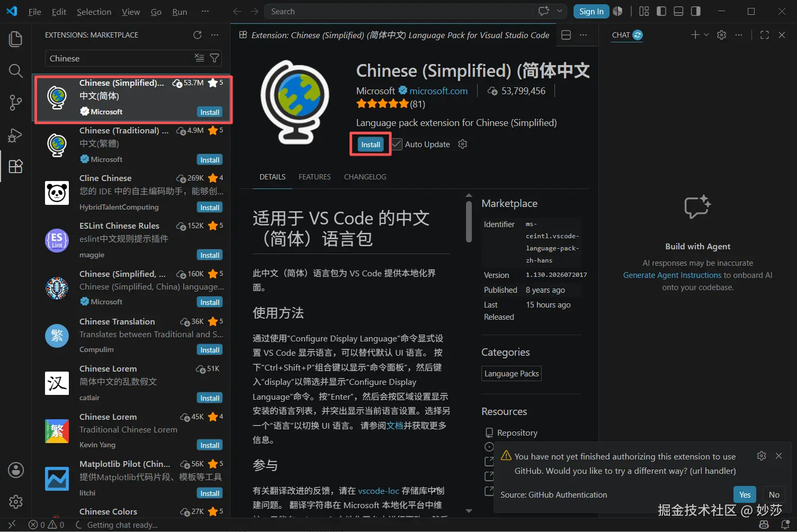Open Customize Layout icon
Image resolution: width=797 pixels, height=532 pixels.
pyautogui.click(x=644, y=11)
